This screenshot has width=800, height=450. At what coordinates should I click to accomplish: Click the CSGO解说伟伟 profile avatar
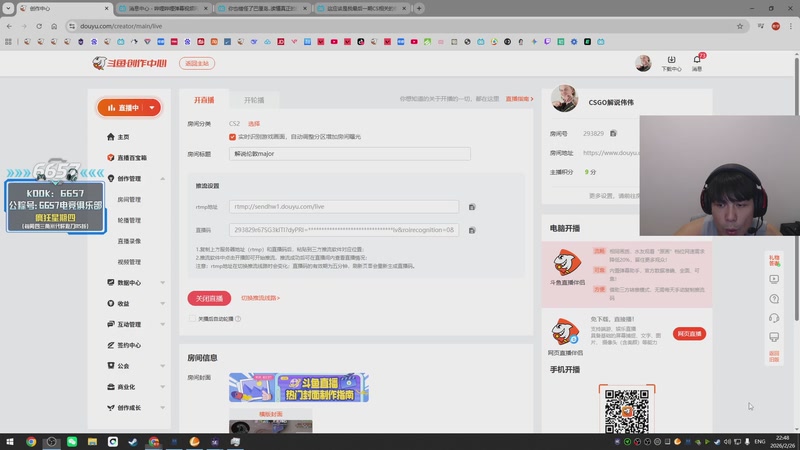(564, 98)
